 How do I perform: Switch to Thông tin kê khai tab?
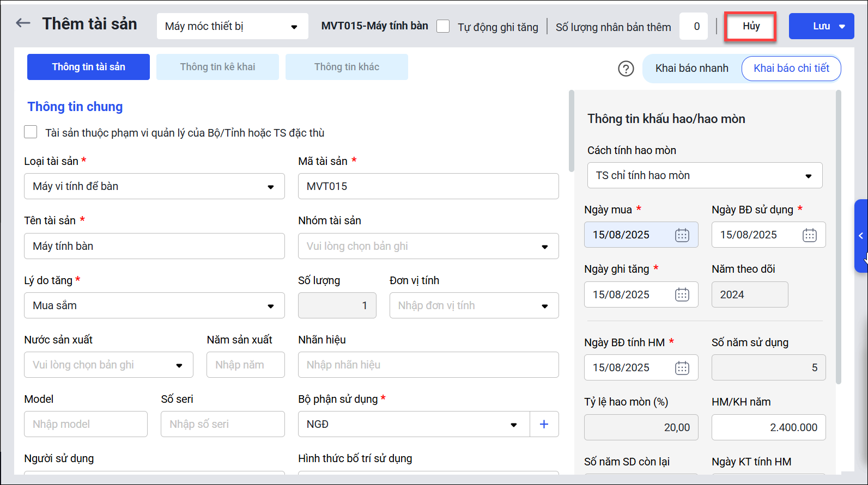pos(217,67)
